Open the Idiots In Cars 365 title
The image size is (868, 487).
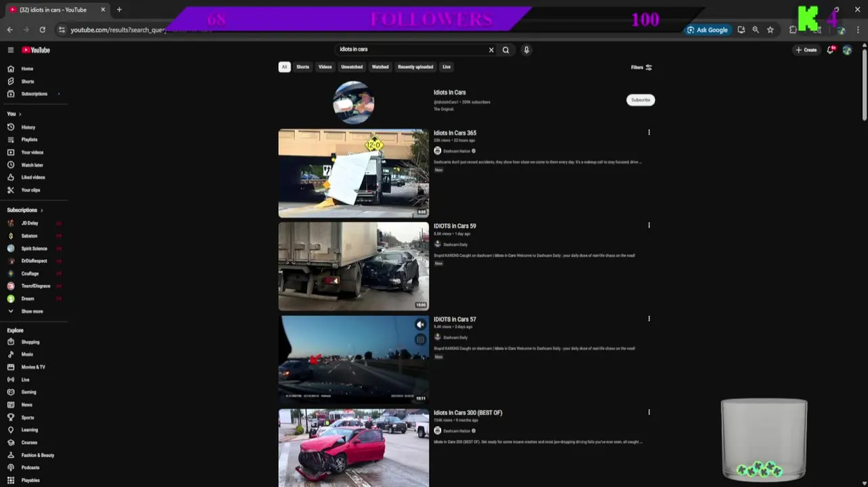click(455, 133)
